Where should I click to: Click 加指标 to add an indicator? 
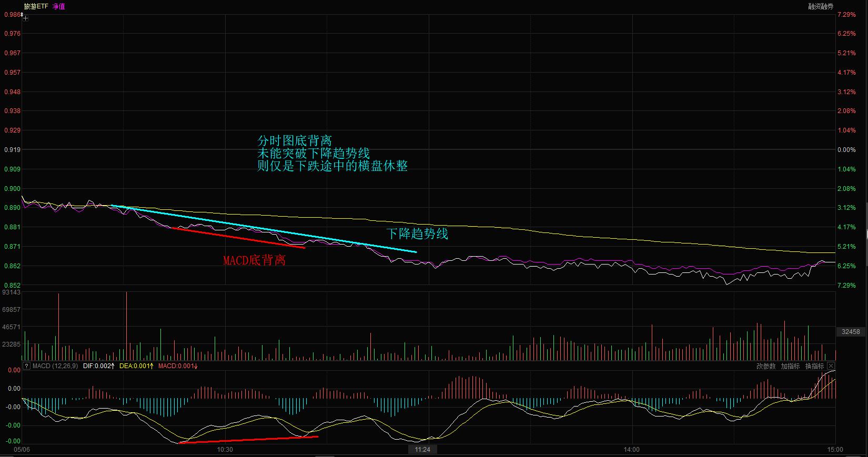click(x=790, y=366)
